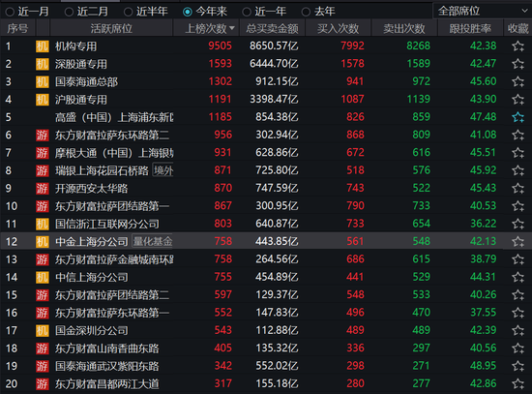Image resolution: width=532 pixels, height=394 pixels.
Task: Star 东方财富拉萨金融城南环 row
Action: (517, 259)
